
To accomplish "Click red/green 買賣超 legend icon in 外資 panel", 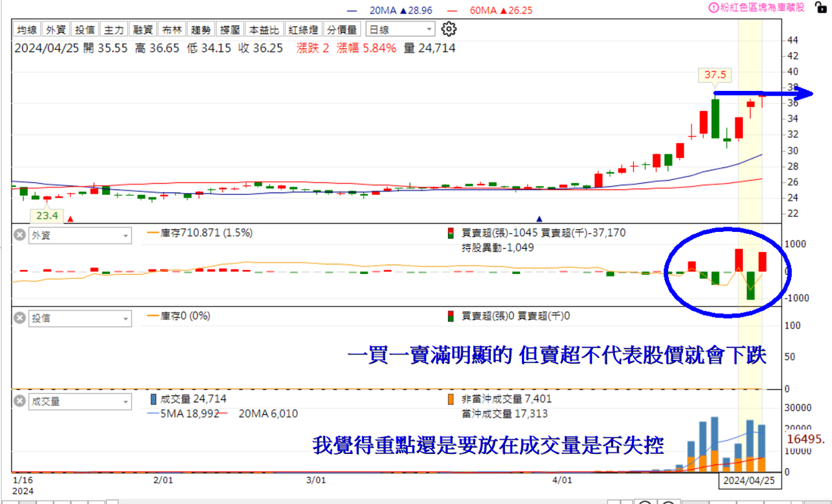I will click(451, 233).
